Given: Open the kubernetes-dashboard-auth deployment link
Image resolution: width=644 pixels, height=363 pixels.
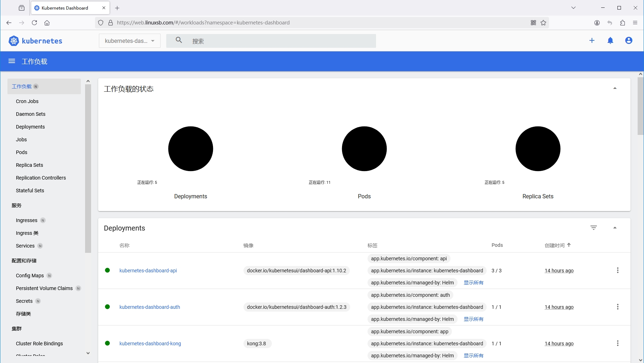Looking at the screenshot, I should pyautogui.click(x=150, y=307).
